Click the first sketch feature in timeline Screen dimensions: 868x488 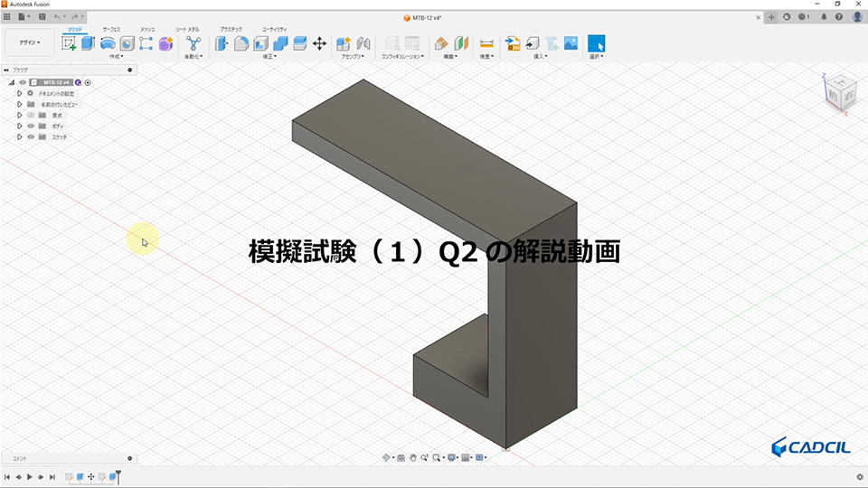tap(70, 477)
